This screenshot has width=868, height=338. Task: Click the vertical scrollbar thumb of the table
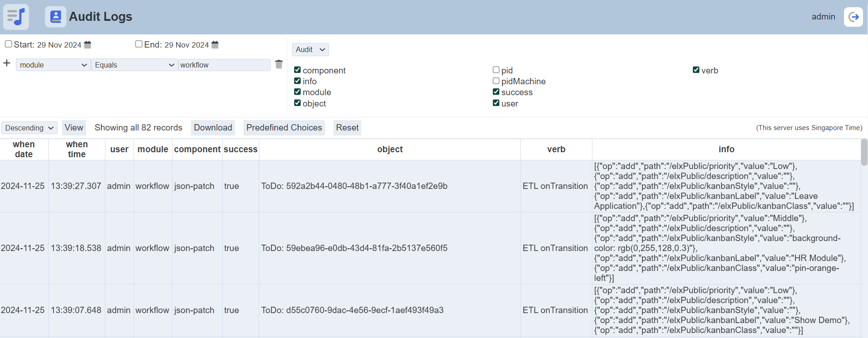(864, 152)
